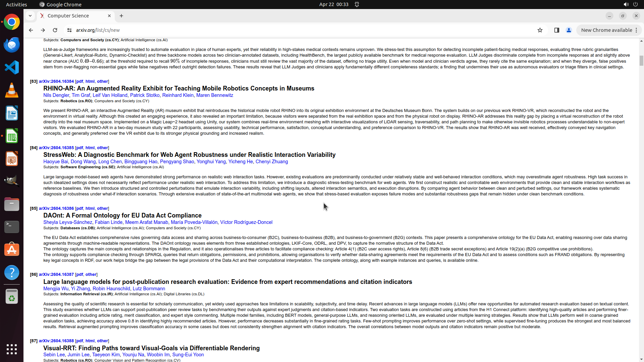Open system volume and power menu
Image resolution: width=644 pixels, height=362 pixels.
point(630,4)
